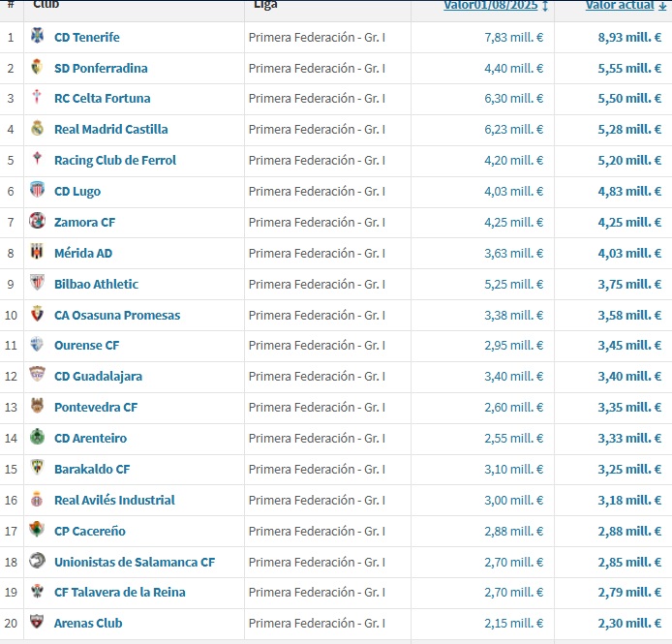Open the Mérida AD club page
The image size is (672, 644).
82,253
